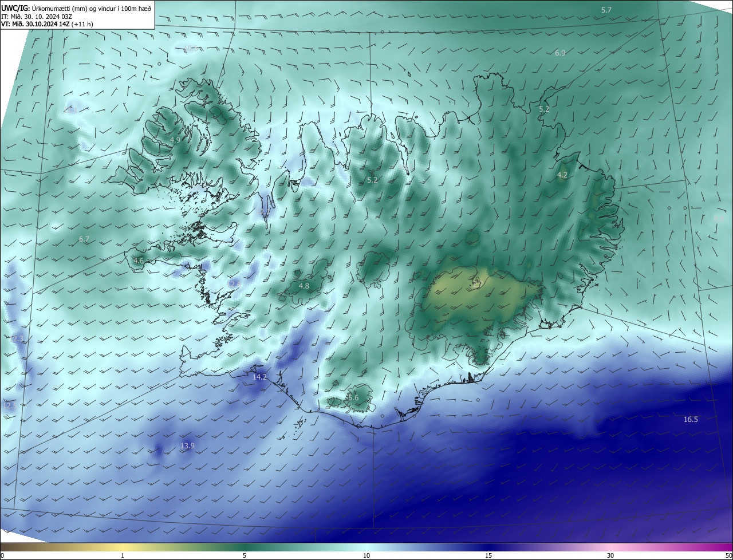The image size is (733, 560).
Task: Click the 4.8 value label on the glacier
Action: click(x=304, y=286)
